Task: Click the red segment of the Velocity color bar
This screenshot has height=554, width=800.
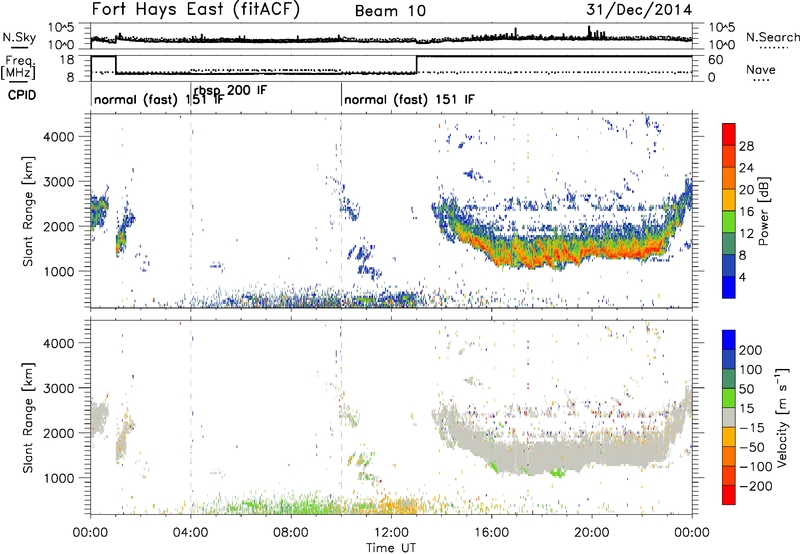Action: [729, 495]
